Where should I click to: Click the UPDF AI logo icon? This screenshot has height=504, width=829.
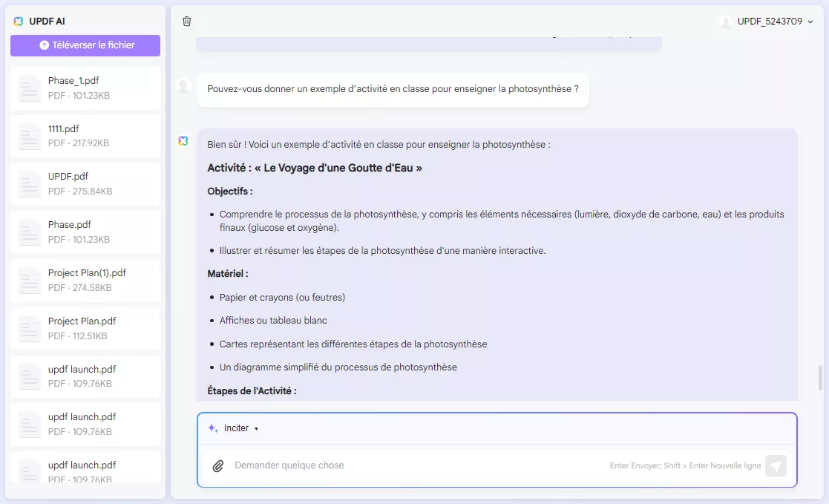point(19,21)
